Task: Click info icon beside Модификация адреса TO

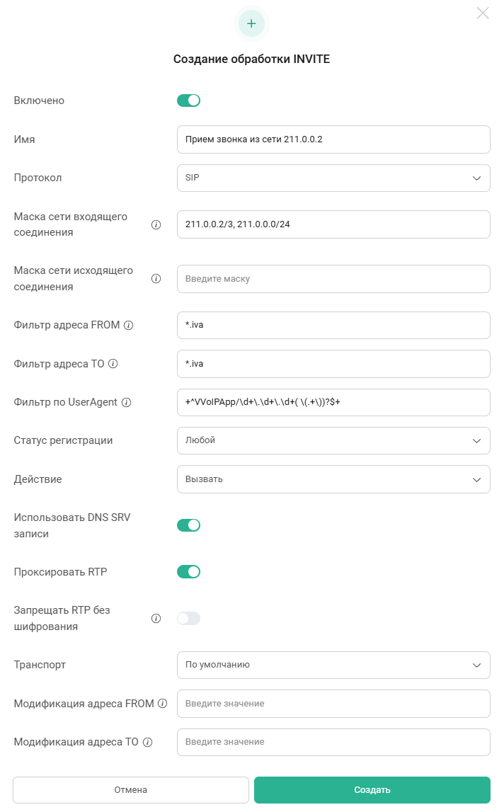Action: coord(148,742)
